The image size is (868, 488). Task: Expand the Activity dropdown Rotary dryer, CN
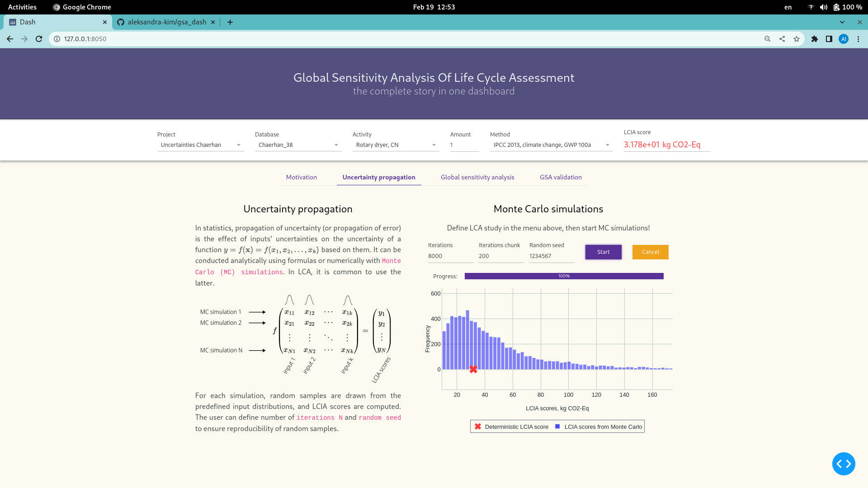(396, 145)
